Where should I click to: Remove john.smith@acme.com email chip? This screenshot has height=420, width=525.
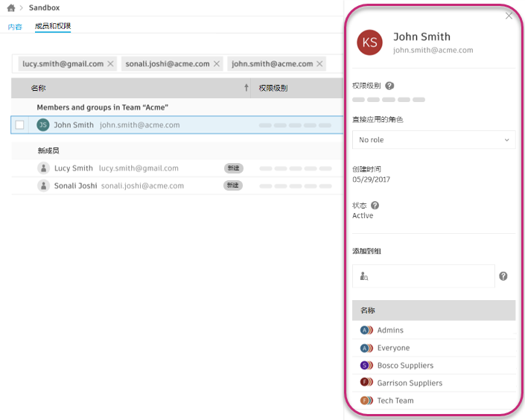pos(319,63)
